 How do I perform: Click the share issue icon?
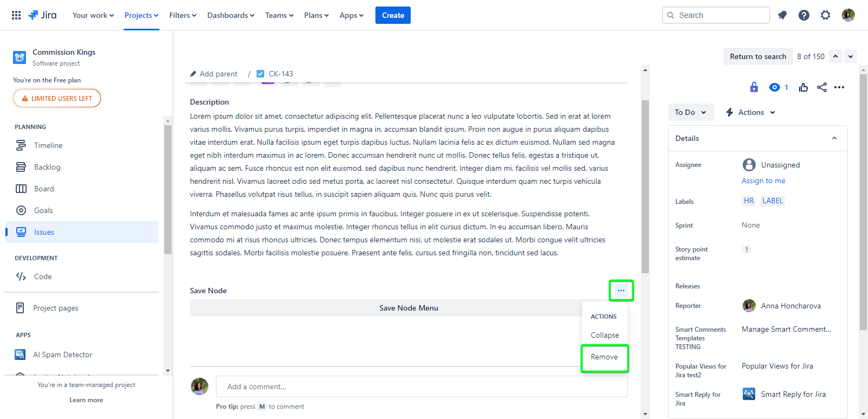click(x=822, y=87)
